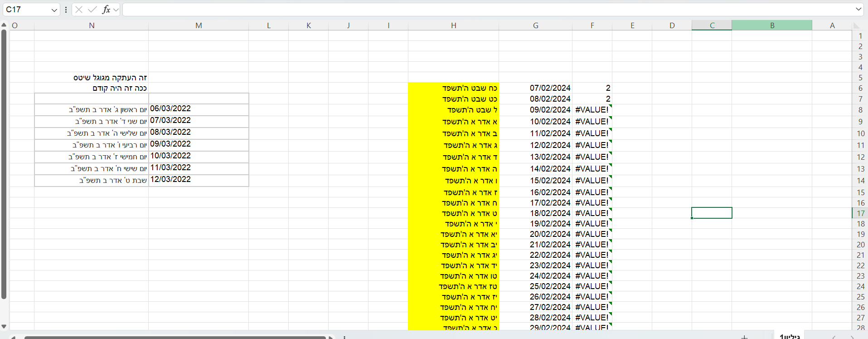Select the #VALUE! error beside 09/02/2024
This screenshot has width=868, height=339.
pos(592,110)
